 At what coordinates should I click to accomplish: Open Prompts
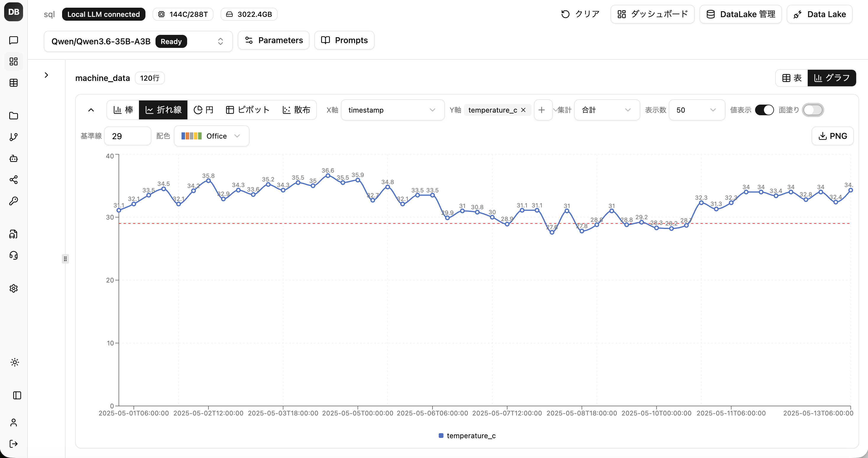point(344,40)
